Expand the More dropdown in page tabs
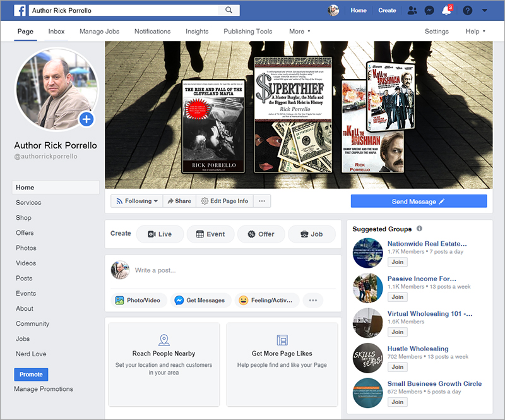This screenshot has height=420, width=505. coord(299,32)
